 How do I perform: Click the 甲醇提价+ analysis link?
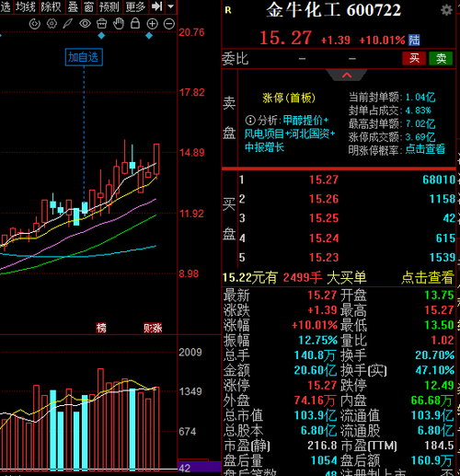coord(305,121)
